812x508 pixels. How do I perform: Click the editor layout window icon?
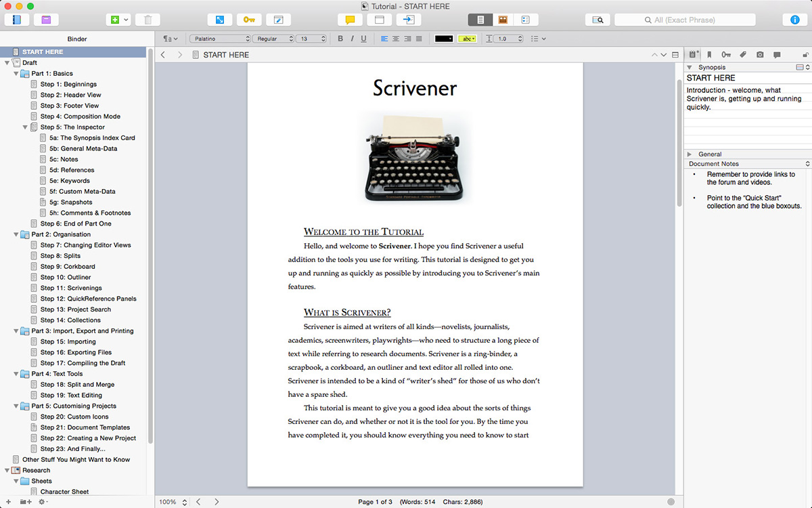(x=380, y=20)
